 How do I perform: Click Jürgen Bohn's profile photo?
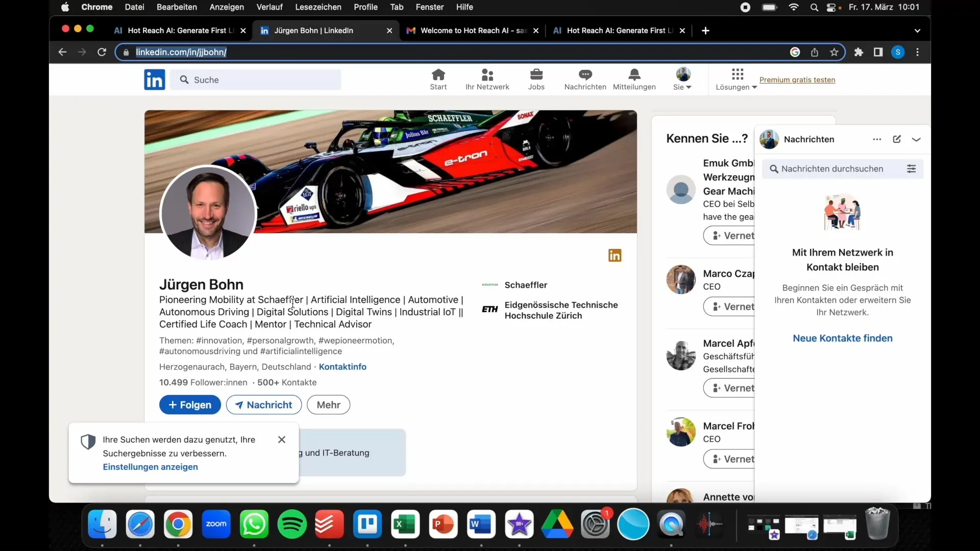[x=208, y=213]
